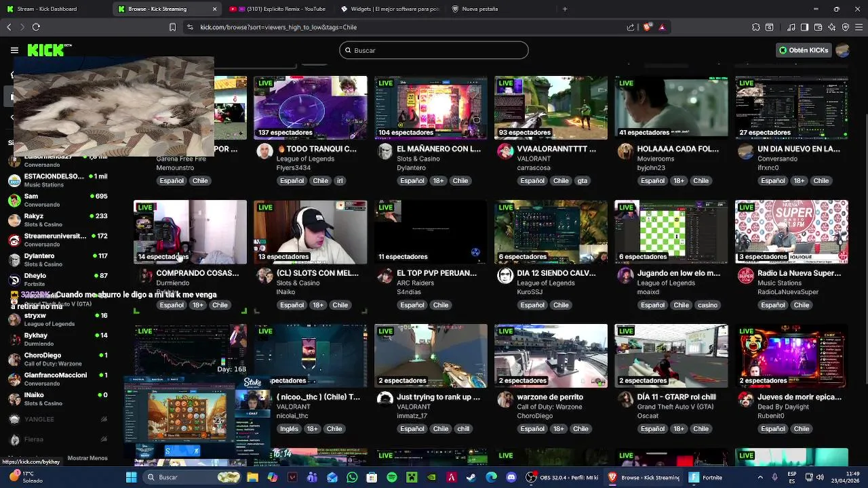Click the chill tag under Just trying to rank up
Screen dimensions: 868x488
click(463, 429)
